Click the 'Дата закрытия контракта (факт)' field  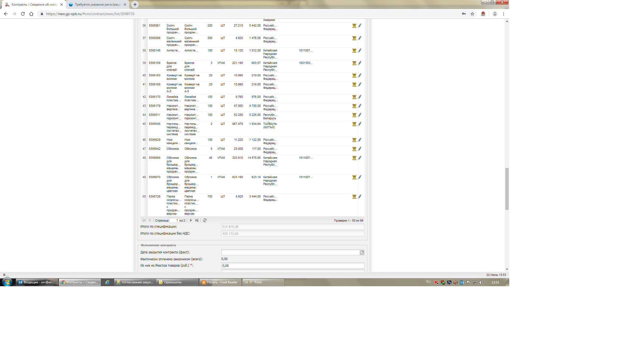tap(290, 252)
